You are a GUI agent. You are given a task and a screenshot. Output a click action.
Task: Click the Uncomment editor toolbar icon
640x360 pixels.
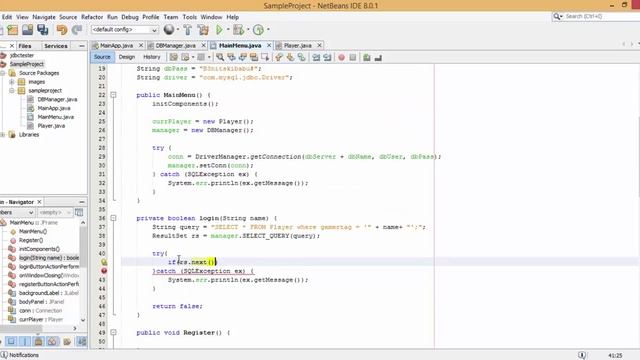tap(378, 58)
